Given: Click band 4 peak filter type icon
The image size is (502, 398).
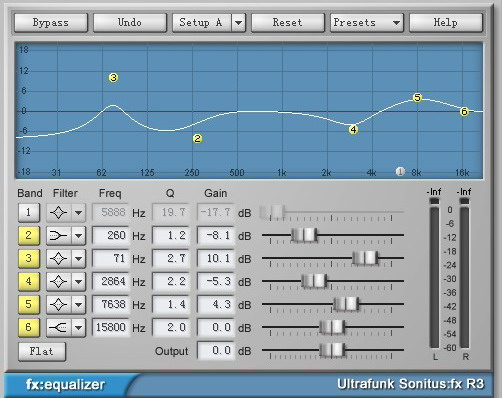Looking at the screenshot, I should pos(59,282).
